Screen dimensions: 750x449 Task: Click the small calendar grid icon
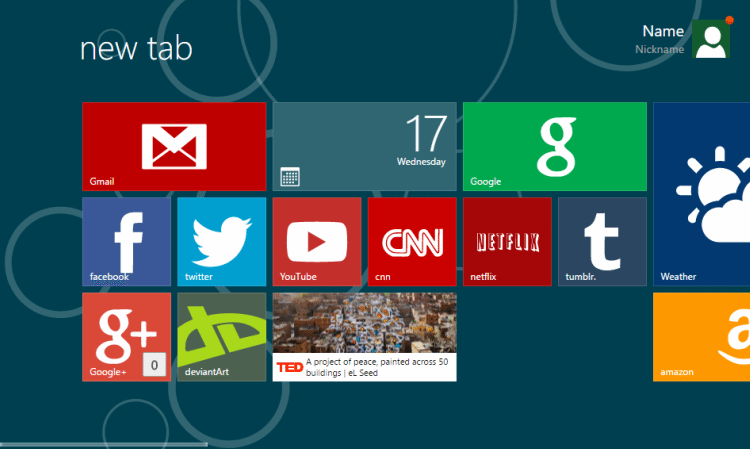(290, 177)
